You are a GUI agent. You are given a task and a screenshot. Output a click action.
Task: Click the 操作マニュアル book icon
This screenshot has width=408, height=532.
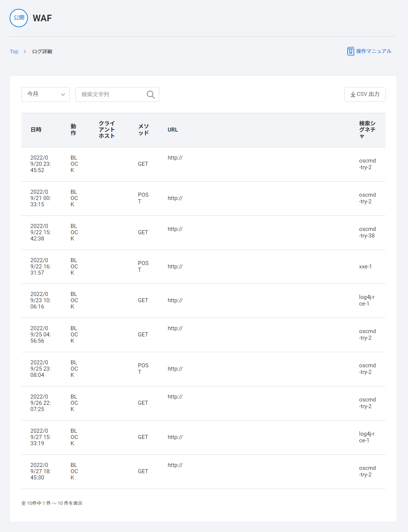coord(351,51)
